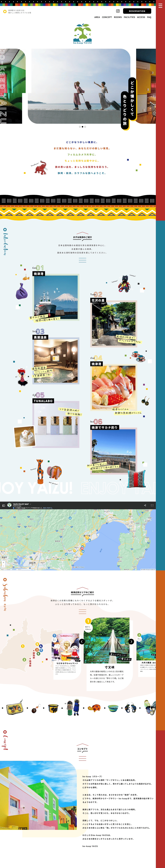The height and width of the screenshot is (868, 165).
Task: Select the third hero slideshow dot
Action: [85, 127]
